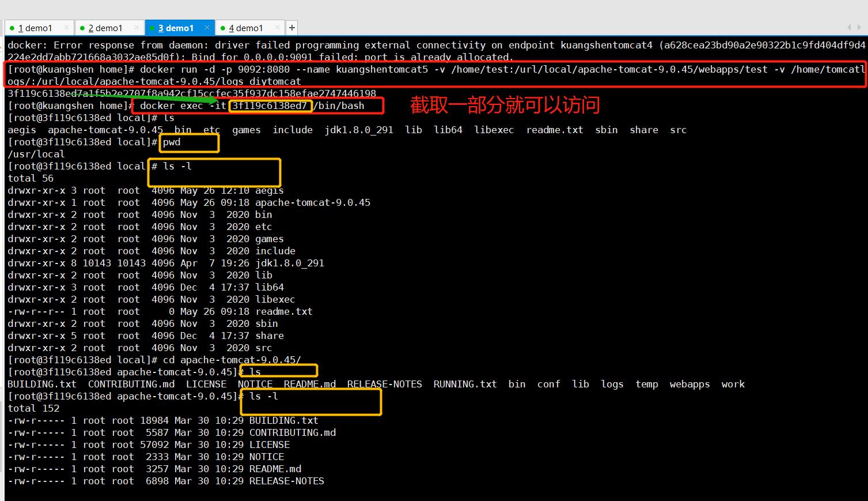The width and height of the screenshot is (868, 501).
Task: Click 'README.md' in the 3257 bytes row
Action: tap(275, 469)
